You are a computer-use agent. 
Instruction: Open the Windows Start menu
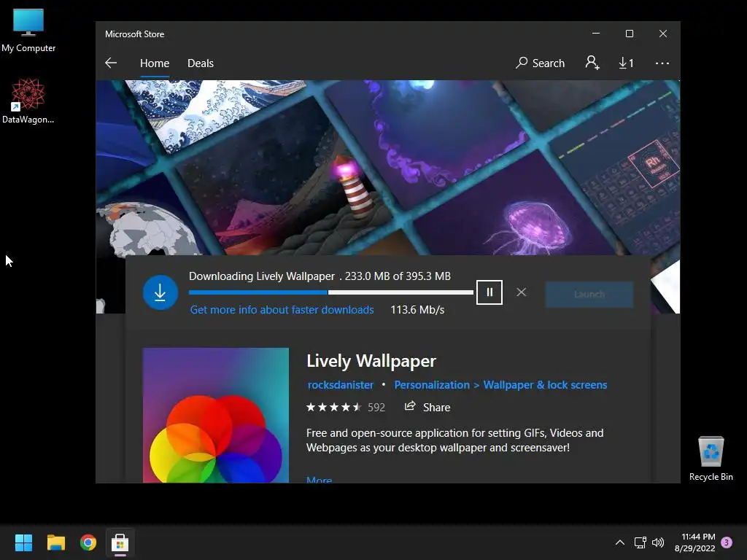pos(23,542)
